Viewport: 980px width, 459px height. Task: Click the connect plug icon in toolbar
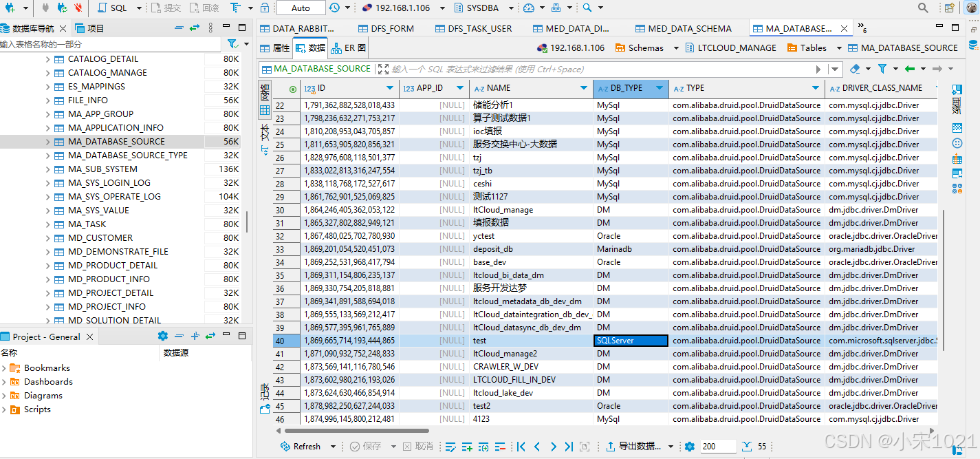[x=45, y=8]
